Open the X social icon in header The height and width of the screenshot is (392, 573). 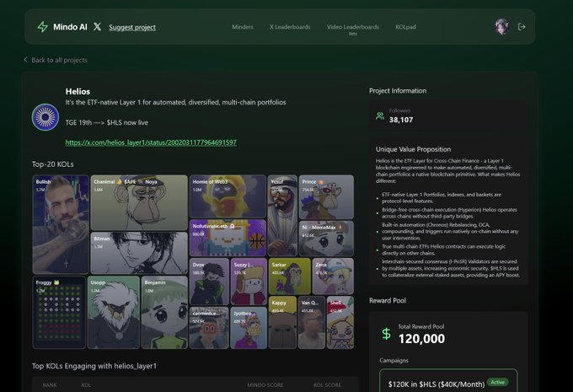point(97,27)
